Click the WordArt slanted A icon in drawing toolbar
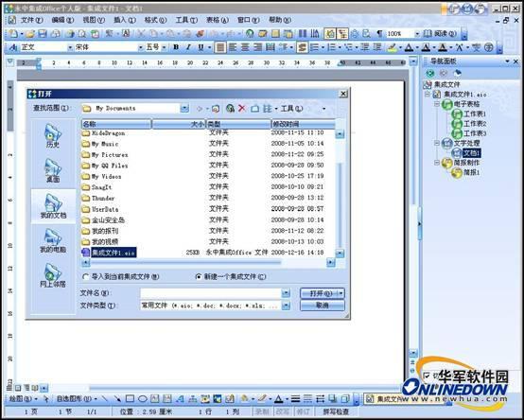 click(180, 398)
